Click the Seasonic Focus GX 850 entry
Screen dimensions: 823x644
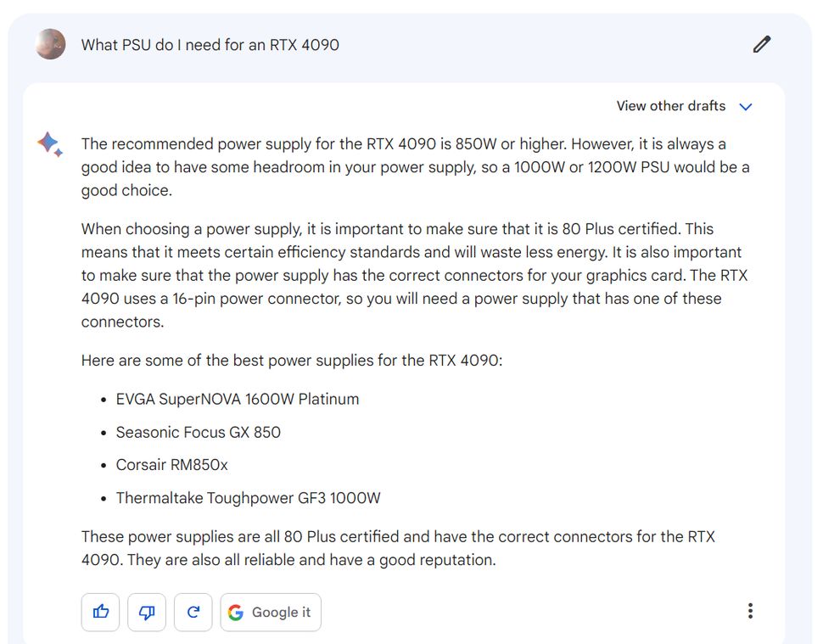pos(198,432)
